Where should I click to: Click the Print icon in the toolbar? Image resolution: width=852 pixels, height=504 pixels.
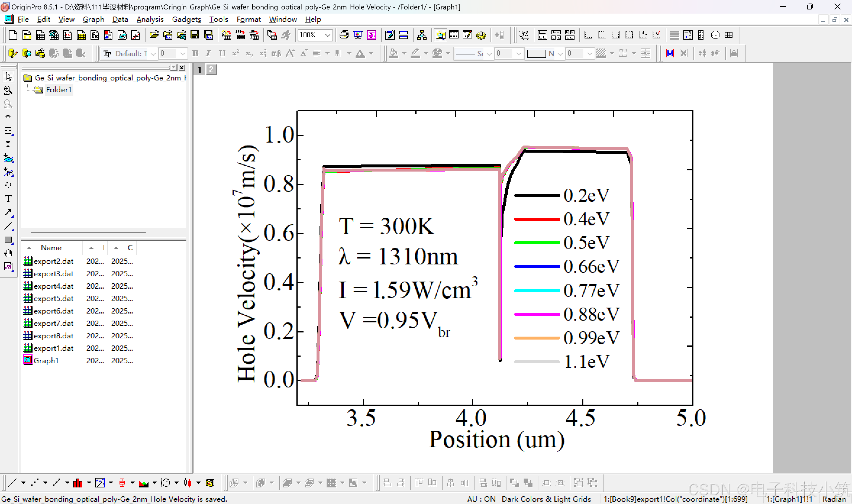344,35
